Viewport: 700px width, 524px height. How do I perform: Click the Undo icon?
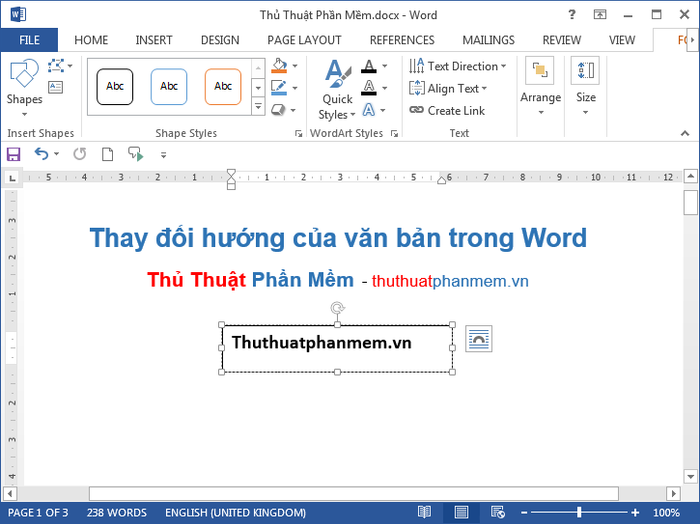pyautogui.click(x=42, y=154)
